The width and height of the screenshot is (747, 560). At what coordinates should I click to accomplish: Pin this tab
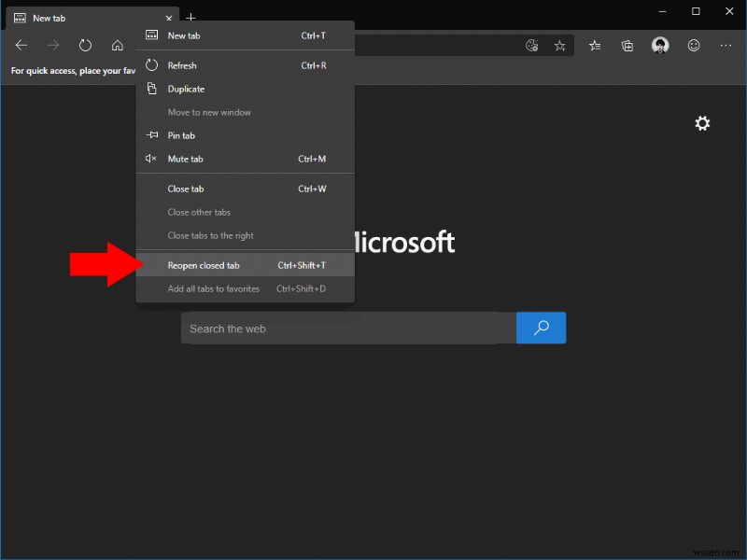[180, 135]
